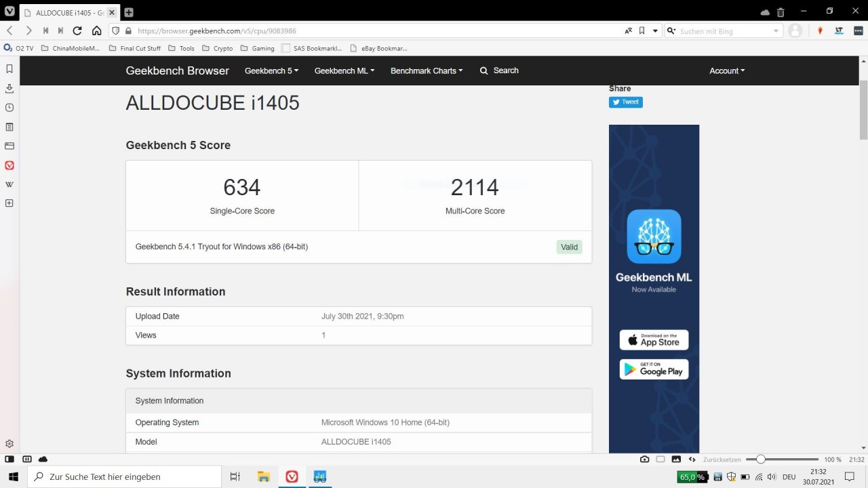Viewport: 868px width, 488px height.
Task: Go back to previous page
Action: 9,30
